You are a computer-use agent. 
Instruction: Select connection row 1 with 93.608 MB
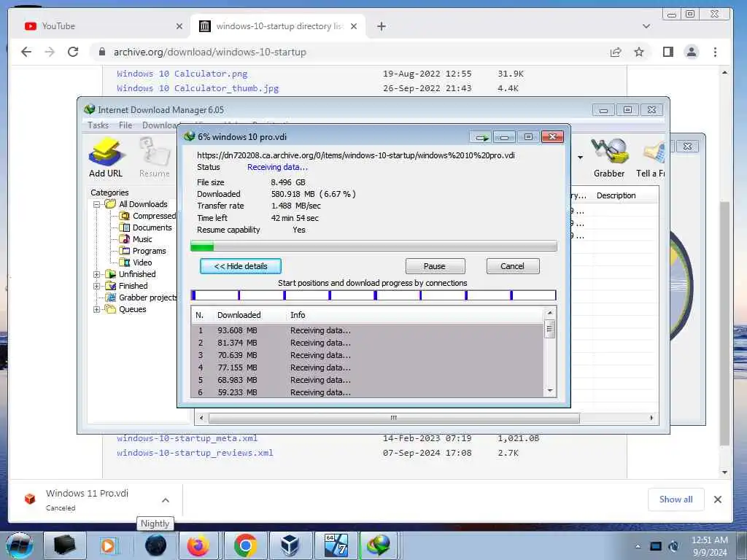[x=367, y=330]
